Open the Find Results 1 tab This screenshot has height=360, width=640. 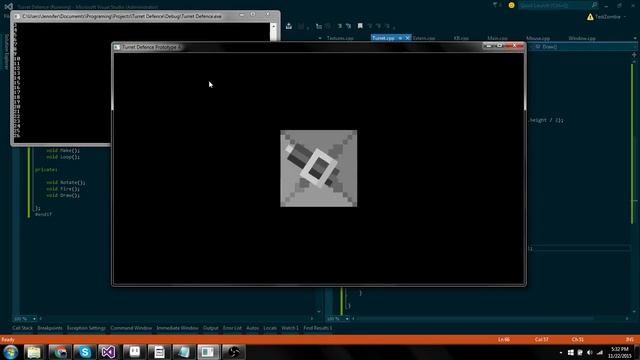tap(318, 328)
